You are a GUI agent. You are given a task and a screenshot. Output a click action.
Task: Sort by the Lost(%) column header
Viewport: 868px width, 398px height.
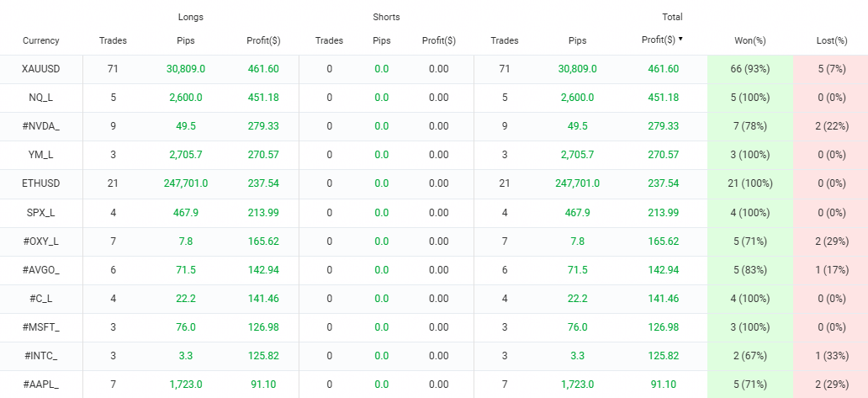point(832,40)
